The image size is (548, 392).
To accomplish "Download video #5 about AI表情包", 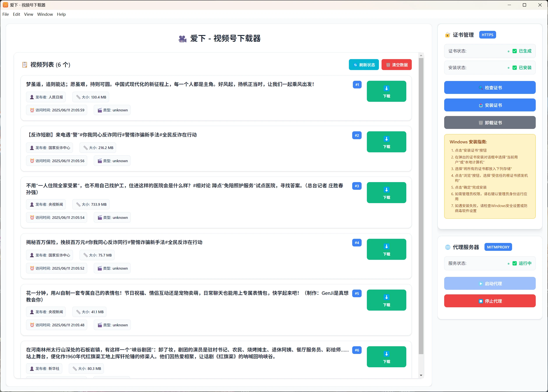I will coord(386,300).
